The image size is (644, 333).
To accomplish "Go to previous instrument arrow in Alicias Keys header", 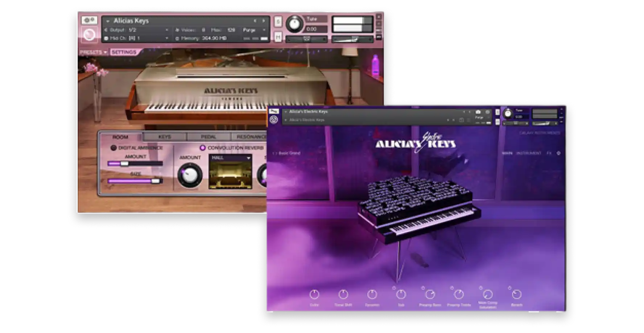I will pyautogui.click(x=255, y=21).
